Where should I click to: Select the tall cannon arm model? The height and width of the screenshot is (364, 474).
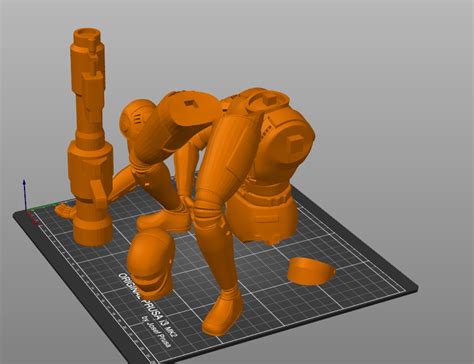coord(90,137)
